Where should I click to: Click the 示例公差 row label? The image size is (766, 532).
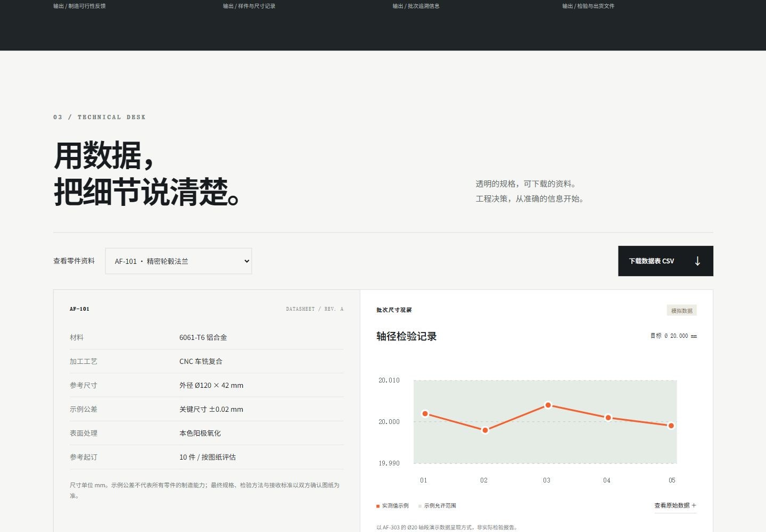tap(84, 409)
